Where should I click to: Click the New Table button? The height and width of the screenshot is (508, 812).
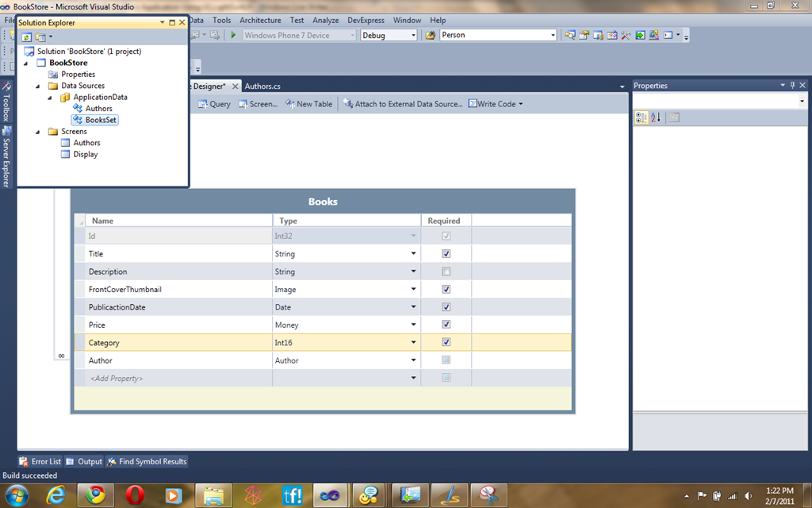point(309,104)
